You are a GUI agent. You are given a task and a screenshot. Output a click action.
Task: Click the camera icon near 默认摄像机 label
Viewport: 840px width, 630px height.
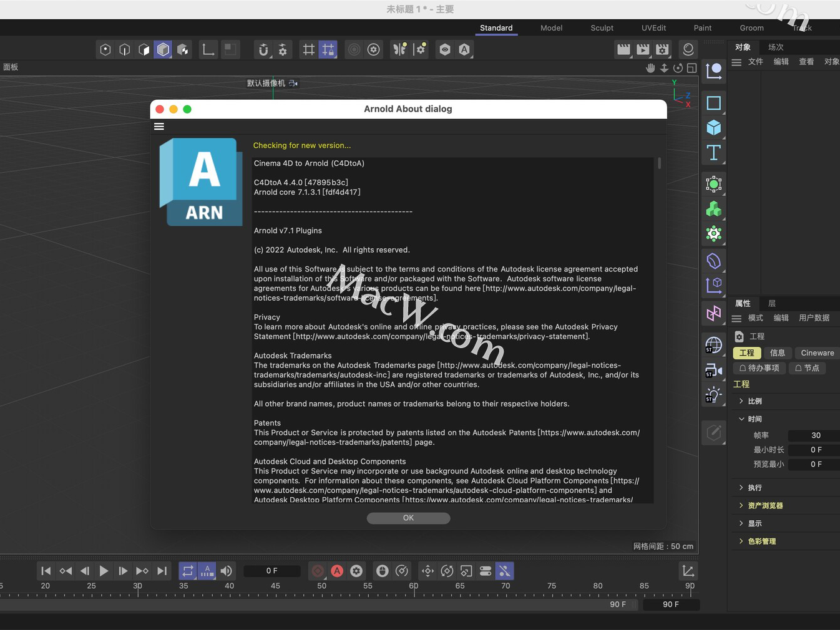coord(293,83)
